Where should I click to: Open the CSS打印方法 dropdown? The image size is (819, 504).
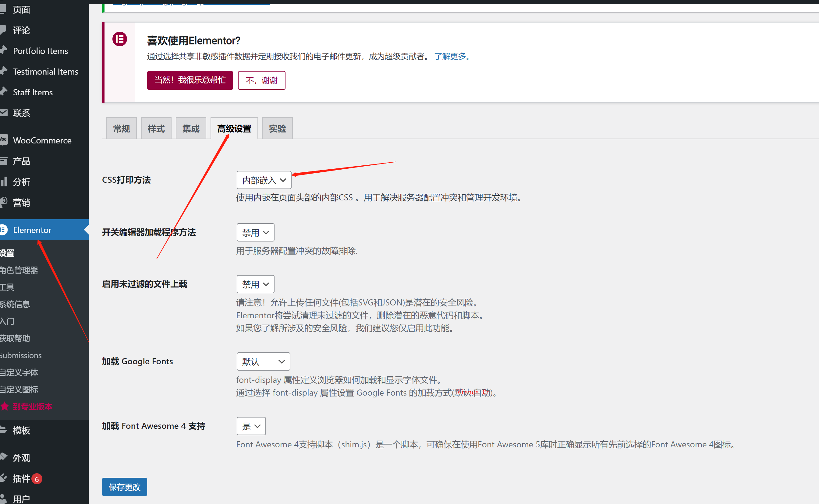tap(264, 180)
